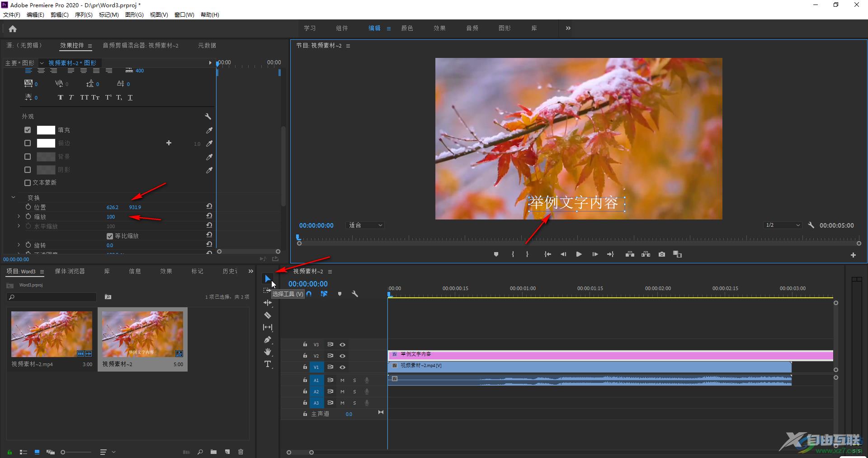Mute audio track A1
This screenshot has height=458, width=868.
342,380
